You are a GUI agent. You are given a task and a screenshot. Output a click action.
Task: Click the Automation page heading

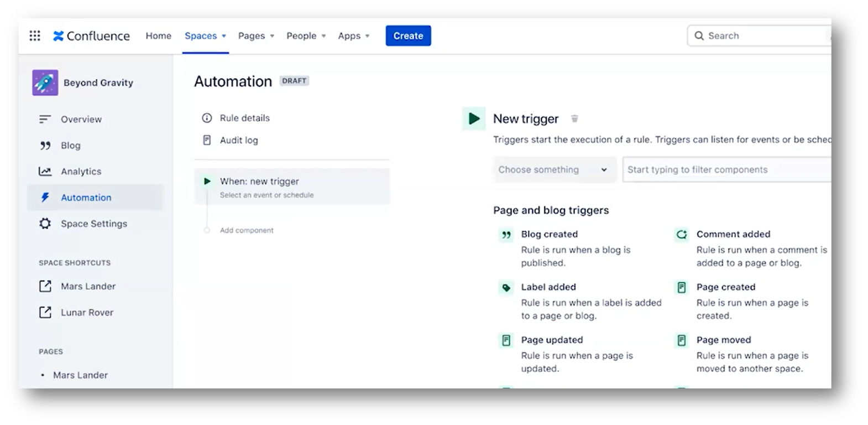coord(233,81)
